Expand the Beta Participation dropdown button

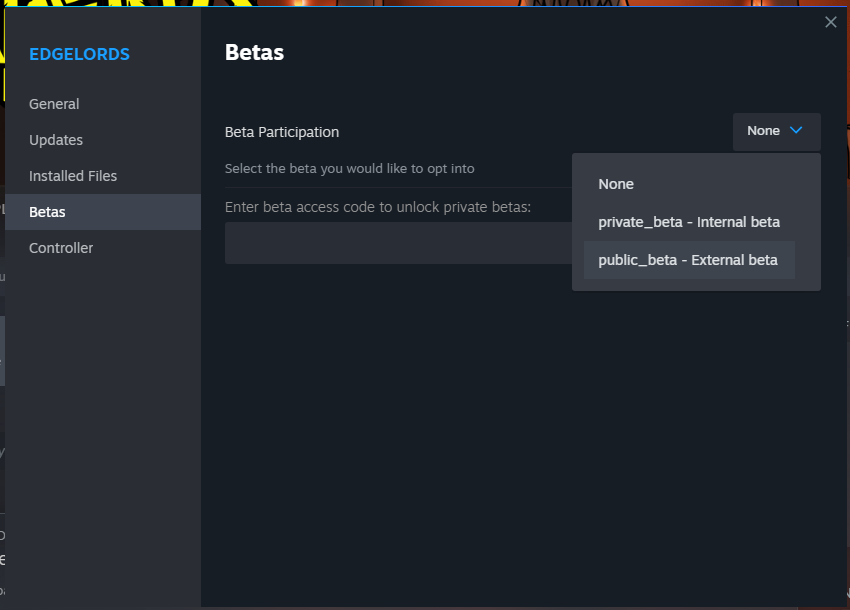(x=776, y=131)
